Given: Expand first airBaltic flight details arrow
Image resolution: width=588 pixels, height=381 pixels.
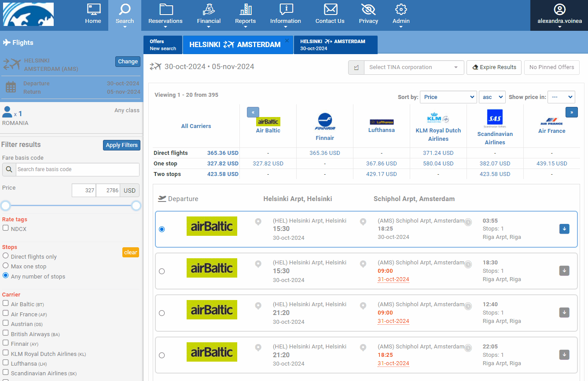Looking at the screenshot, I should pyautogui.click(x=564, y=229).
